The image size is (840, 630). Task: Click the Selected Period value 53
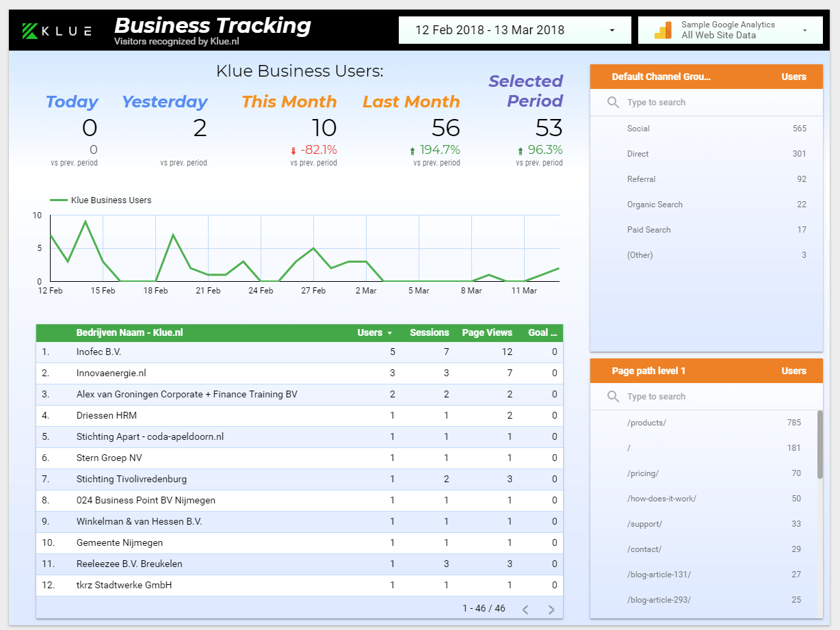549,128
